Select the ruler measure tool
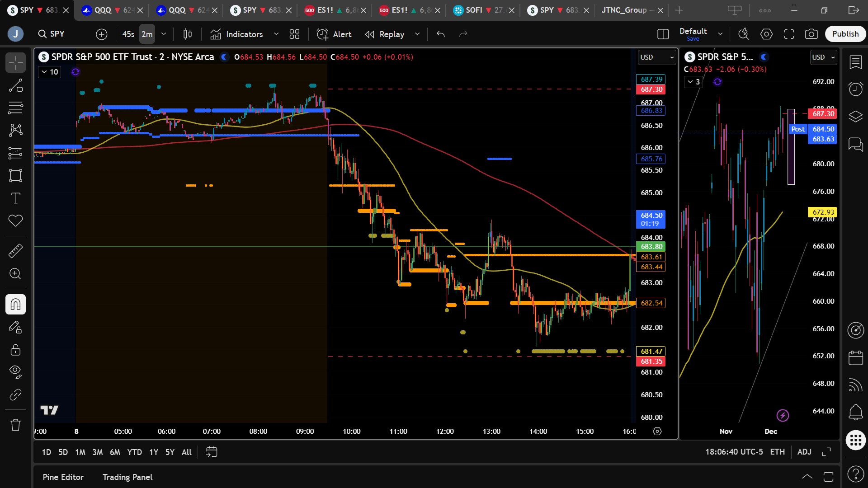 [x=15, y=251]
